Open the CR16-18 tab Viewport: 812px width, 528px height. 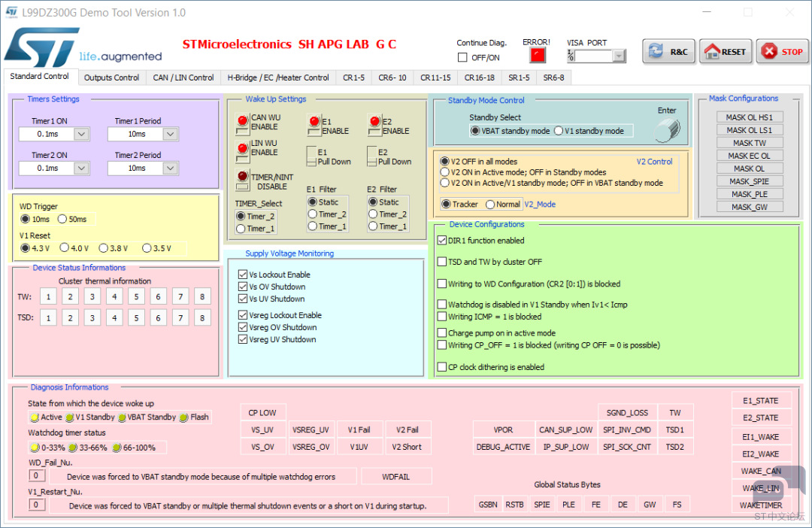(x=479, y=77)
